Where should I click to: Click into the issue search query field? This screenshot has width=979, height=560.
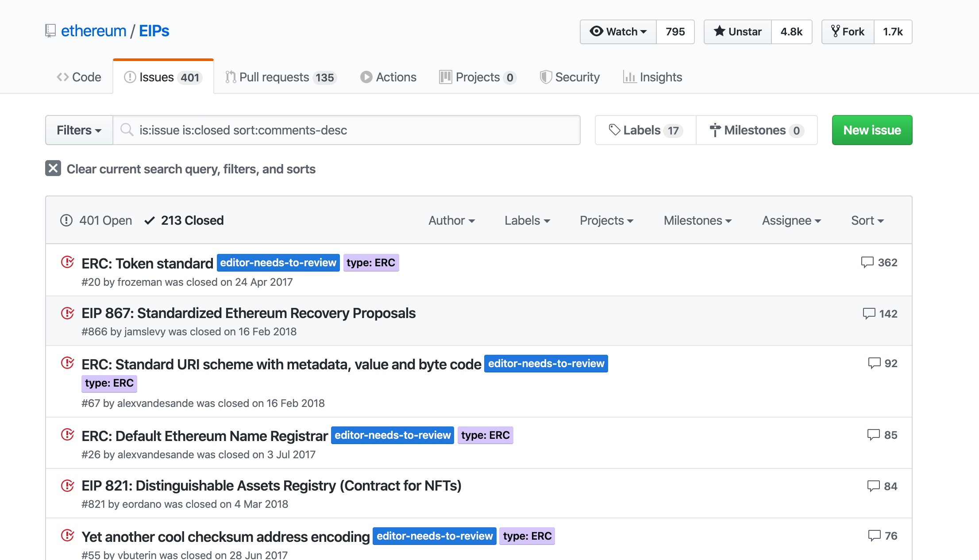click(x=347, y=130)
